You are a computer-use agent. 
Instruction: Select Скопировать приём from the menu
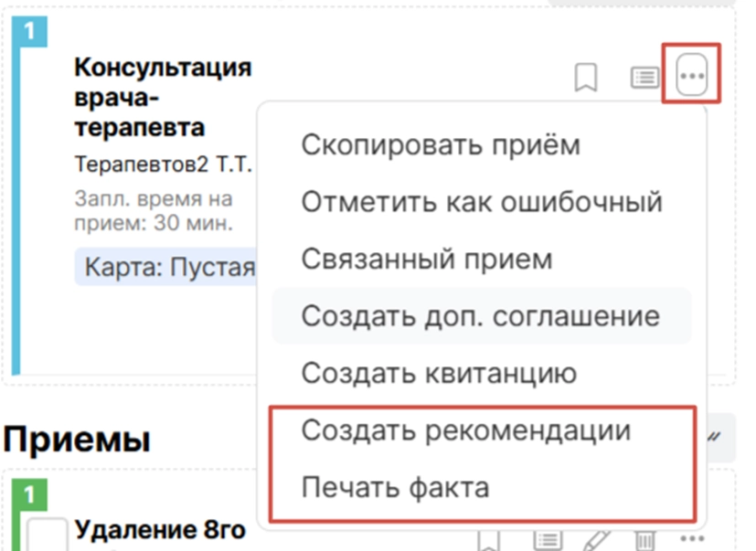point(440,144)
